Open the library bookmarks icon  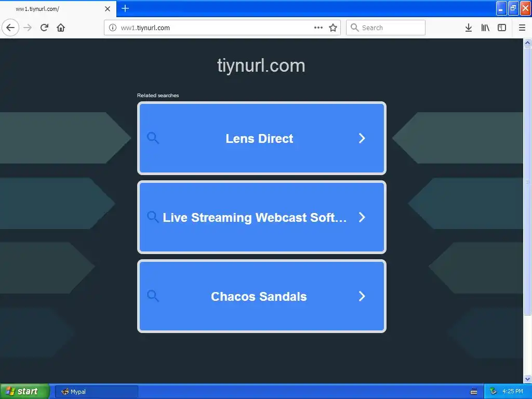pyautogui.click(x=485, y=28)
